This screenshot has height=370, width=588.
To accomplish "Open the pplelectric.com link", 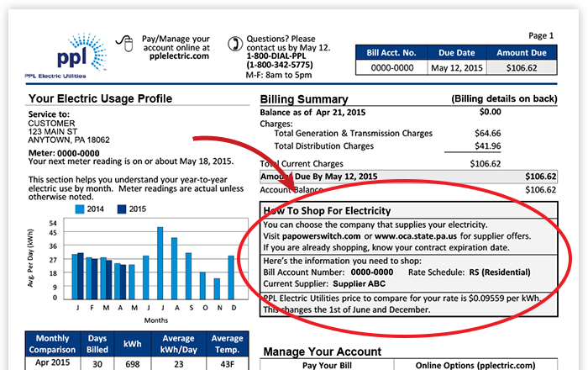I will click(x=179, y=56).
